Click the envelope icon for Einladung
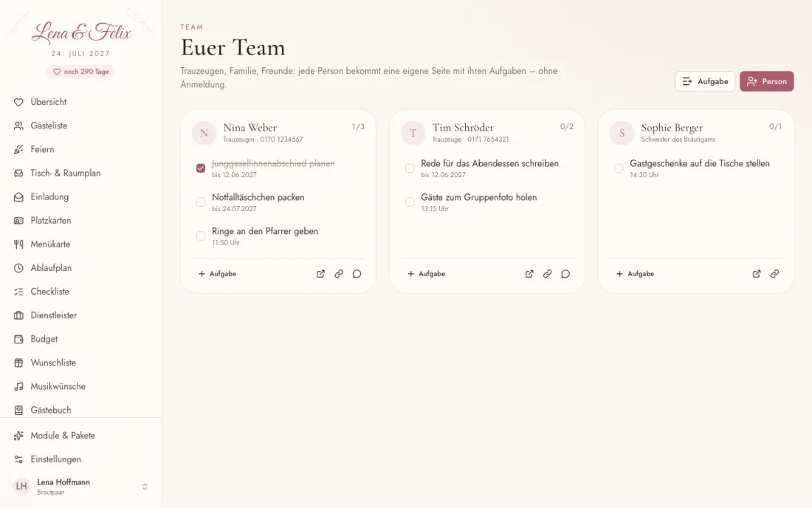 tap(18, 197)
